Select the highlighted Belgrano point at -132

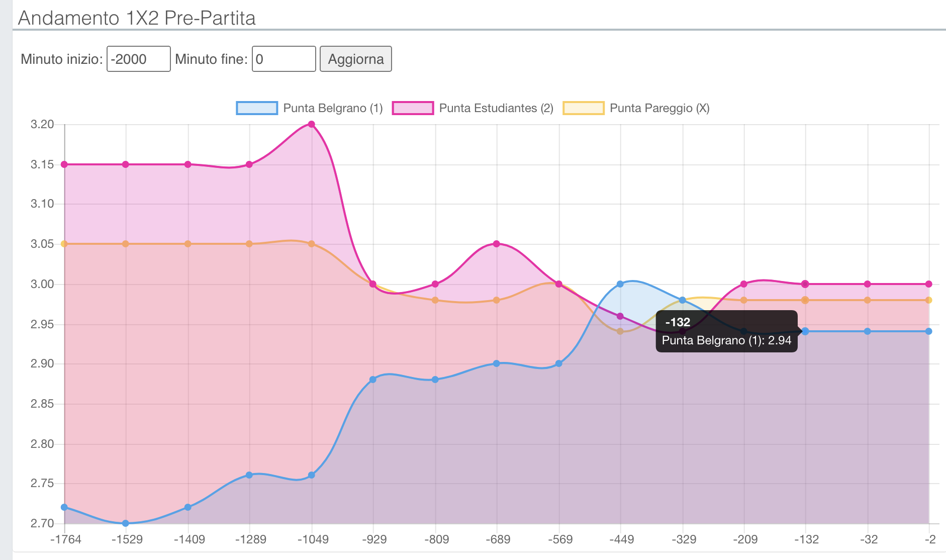point(805,331)
